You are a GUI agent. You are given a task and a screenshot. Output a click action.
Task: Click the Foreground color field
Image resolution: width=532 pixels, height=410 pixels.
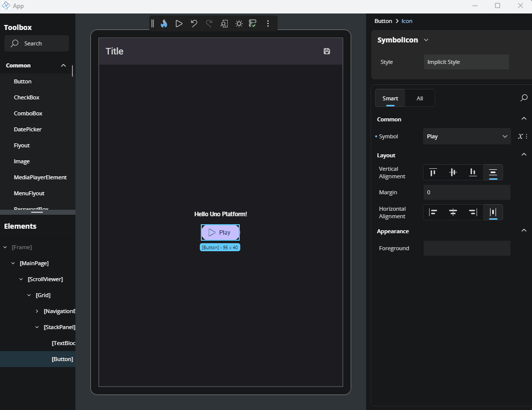(467, 248)
